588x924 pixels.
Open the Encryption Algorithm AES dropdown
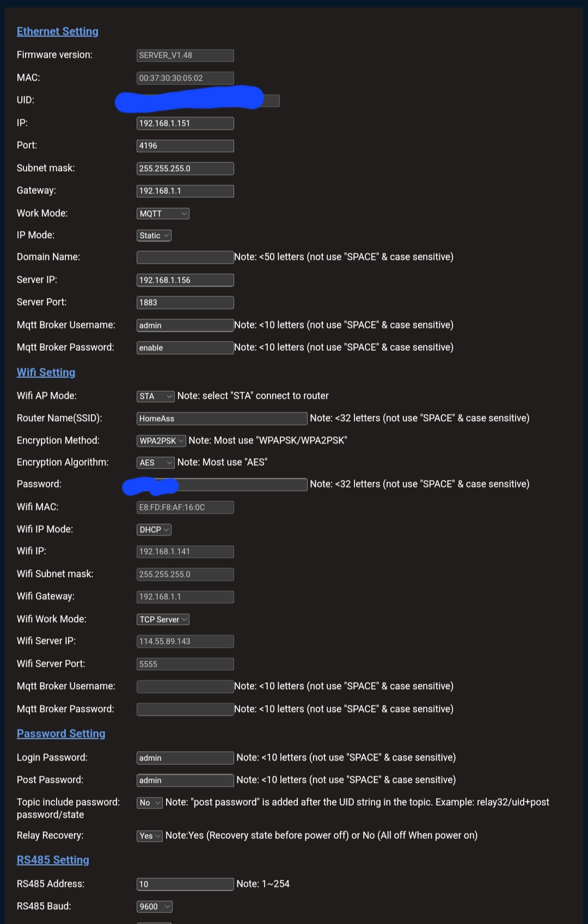click(x=155, y=463)
